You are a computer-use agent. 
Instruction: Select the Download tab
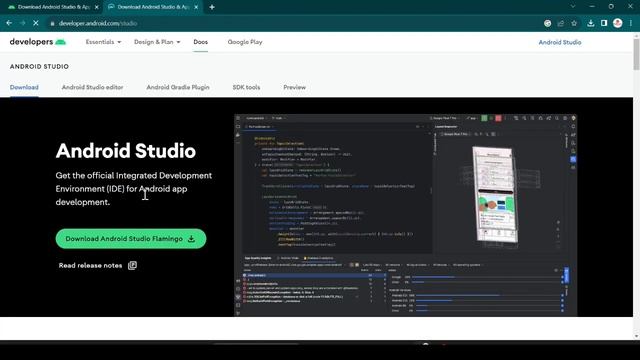click(x=24, y=87)
